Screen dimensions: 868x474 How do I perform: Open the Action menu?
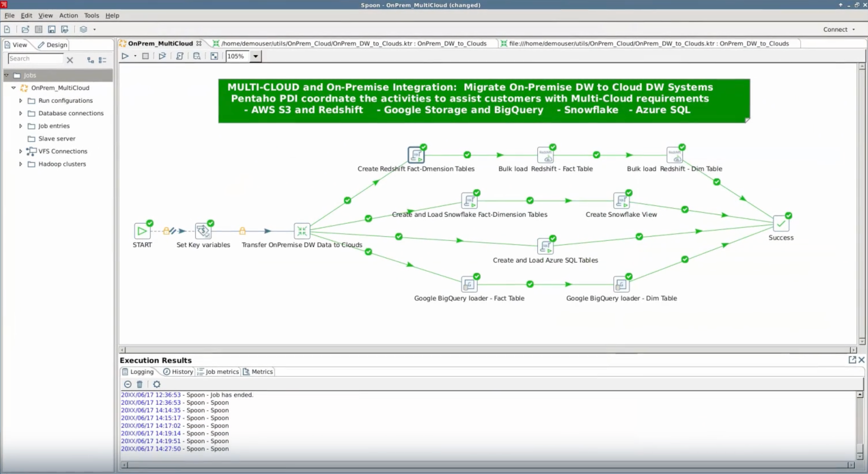point(69,16)
